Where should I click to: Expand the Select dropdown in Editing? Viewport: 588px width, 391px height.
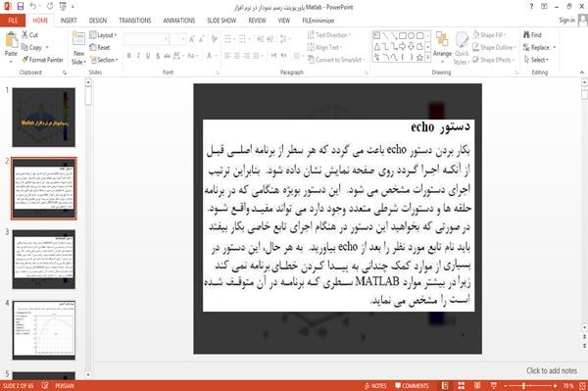[x=536, y=60]
